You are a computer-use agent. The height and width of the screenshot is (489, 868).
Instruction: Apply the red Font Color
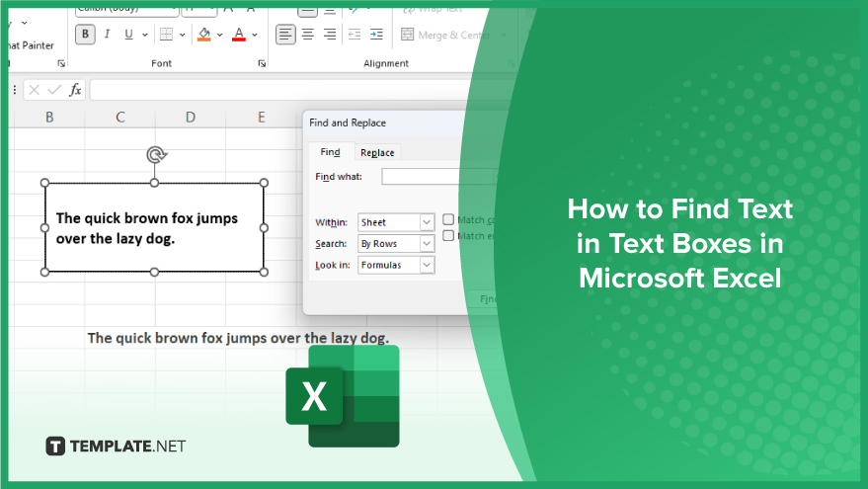click(x=239, y=35)
